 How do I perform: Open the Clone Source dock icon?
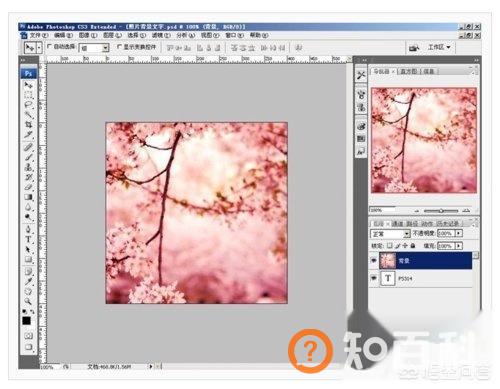point(361,107)
